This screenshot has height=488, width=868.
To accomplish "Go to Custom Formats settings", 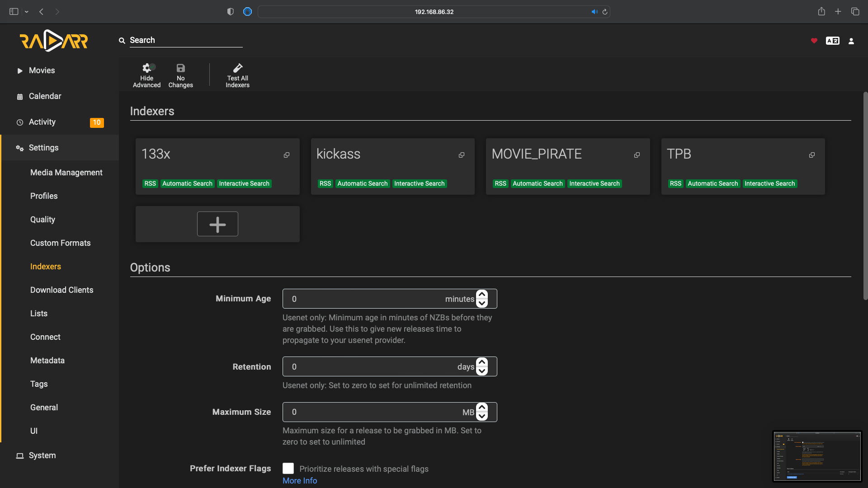I will click(x=60, y=243).
